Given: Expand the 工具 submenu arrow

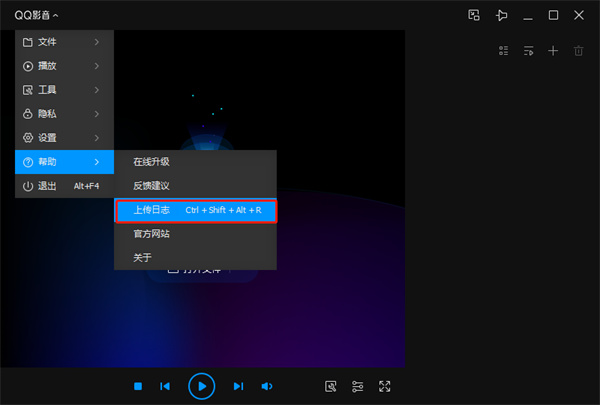Looking at the screenshot, I should (x=97, y=90).
